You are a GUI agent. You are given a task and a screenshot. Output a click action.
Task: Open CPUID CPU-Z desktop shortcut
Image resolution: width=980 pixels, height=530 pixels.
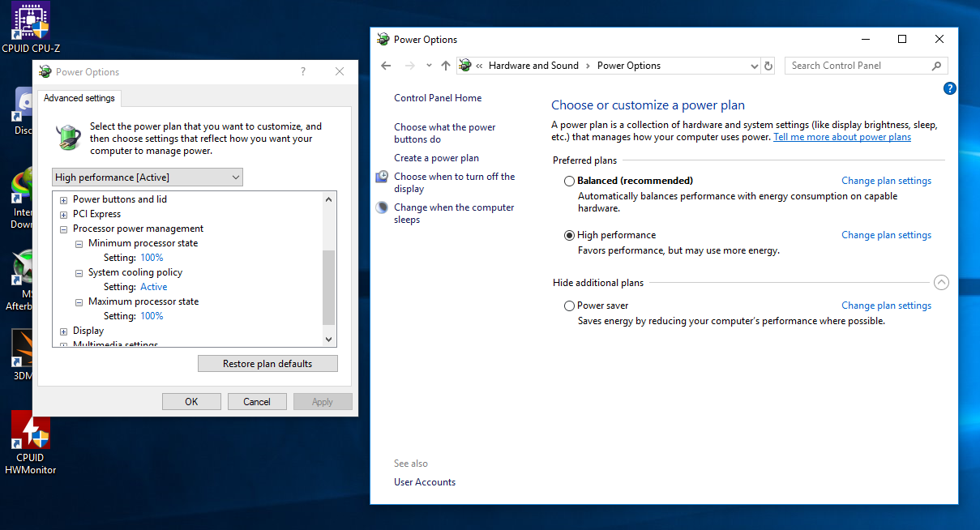pyautogui.click(x=30, y=23)
